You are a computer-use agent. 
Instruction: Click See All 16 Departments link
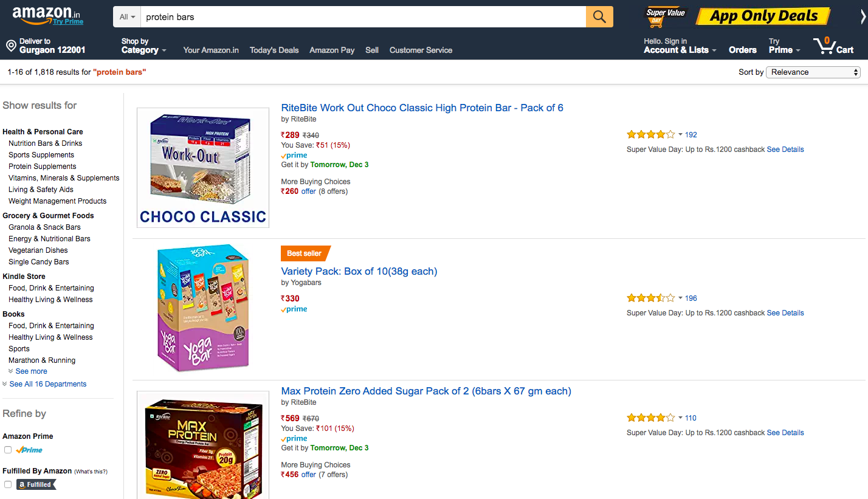(x=48, y=384)
